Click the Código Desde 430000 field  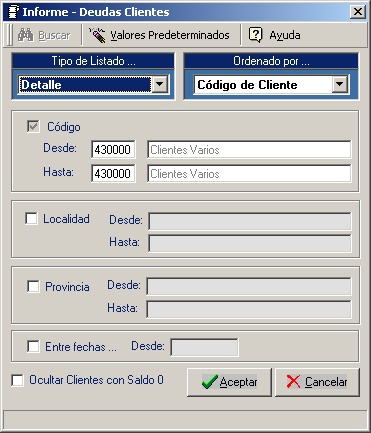(113, 149)
